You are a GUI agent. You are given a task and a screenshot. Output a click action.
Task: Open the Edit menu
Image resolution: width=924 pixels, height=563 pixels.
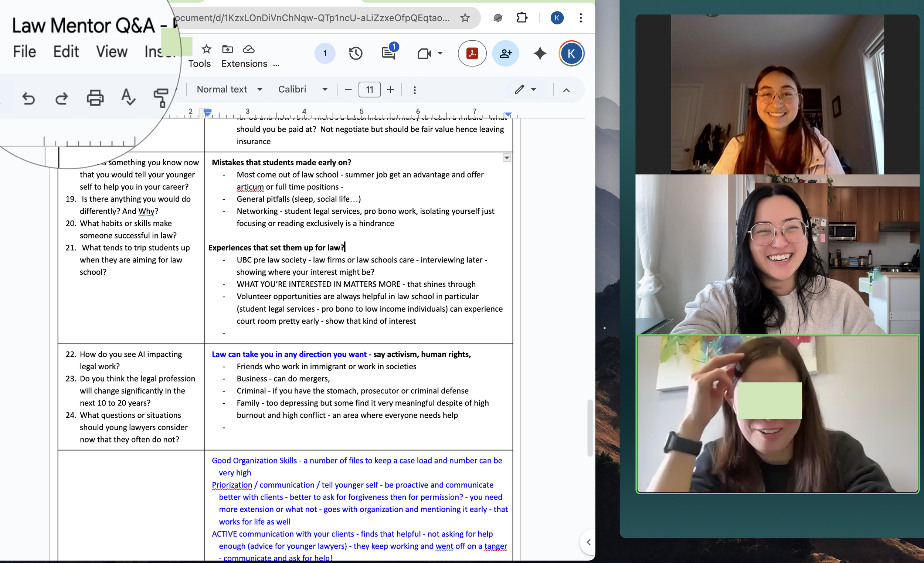coord(66,51)
